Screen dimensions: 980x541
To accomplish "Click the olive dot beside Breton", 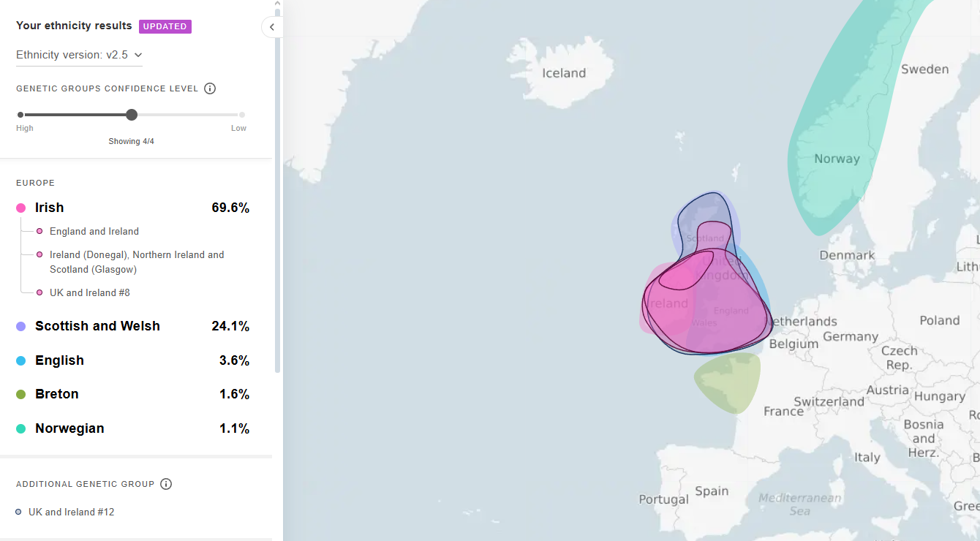I will click(x=21, y=395).
